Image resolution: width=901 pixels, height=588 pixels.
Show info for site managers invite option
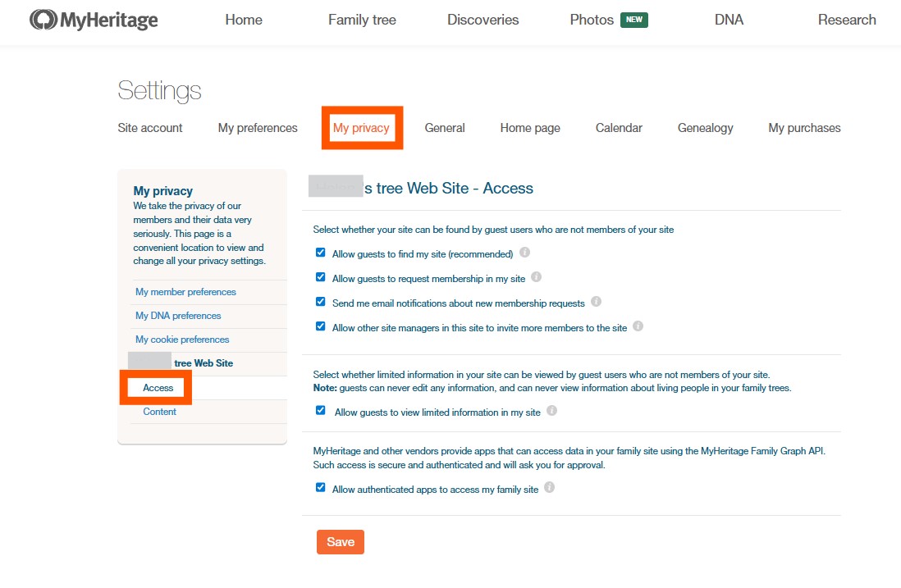click(x=638, y=326)
